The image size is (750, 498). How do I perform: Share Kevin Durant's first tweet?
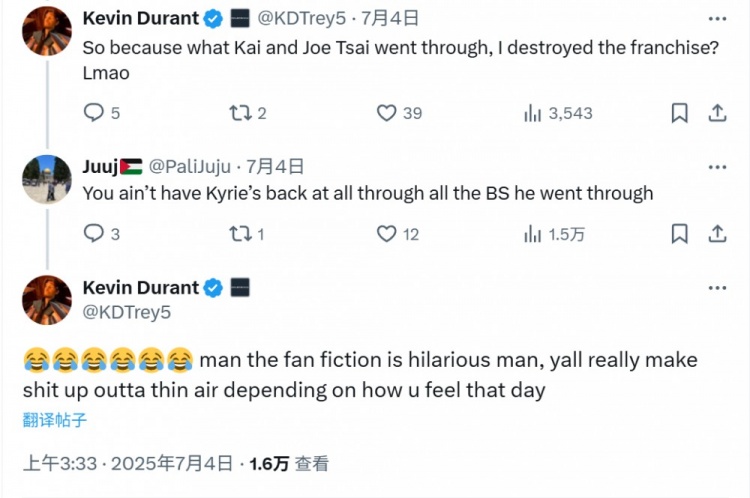(x=717, y=113)
